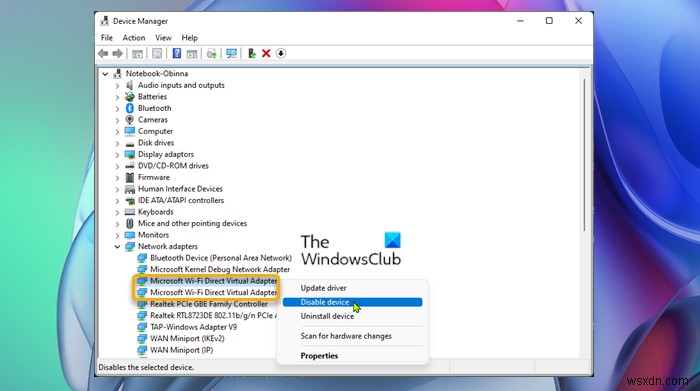Viewport: 700px width, 391px height.
Task: Select Bluetooth Device (Personal Area Network)
Action: pyautogui.click(x=221, y=258)
